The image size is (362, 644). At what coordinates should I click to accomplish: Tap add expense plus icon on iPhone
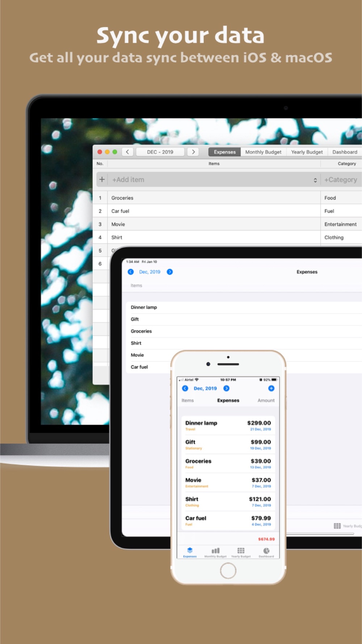pyautogui.click(x=271, y=388)
